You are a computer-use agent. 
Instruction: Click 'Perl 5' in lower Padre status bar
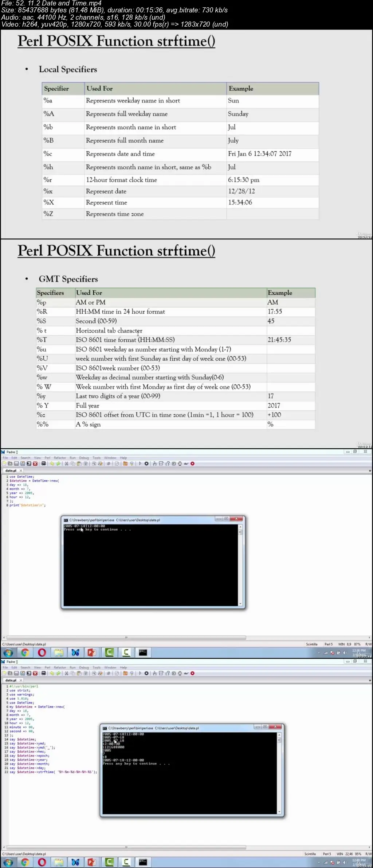click(327, 854)
